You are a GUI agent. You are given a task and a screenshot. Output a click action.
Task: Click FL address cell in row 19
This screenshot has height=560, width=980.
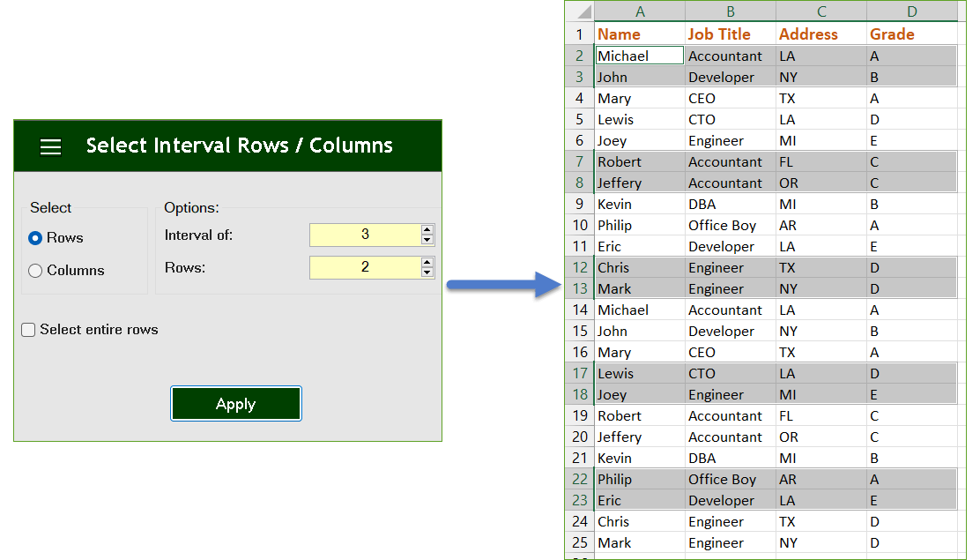point(821,415)
